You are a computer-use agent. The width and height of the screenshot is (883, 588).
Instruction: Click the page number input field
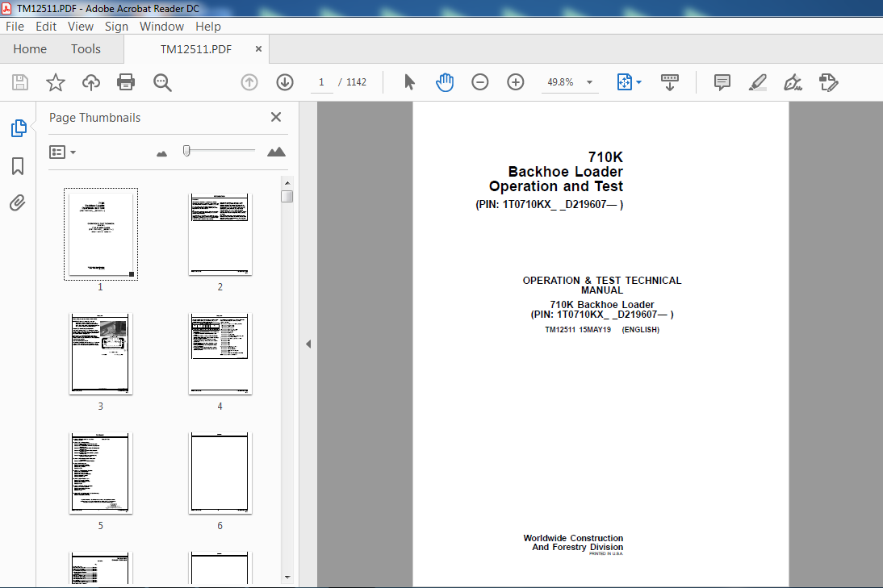(321, 82)
